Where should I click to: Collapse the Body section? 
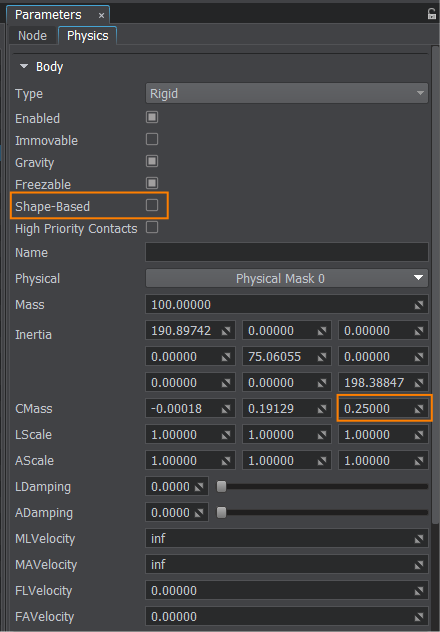tap(25, 67)
